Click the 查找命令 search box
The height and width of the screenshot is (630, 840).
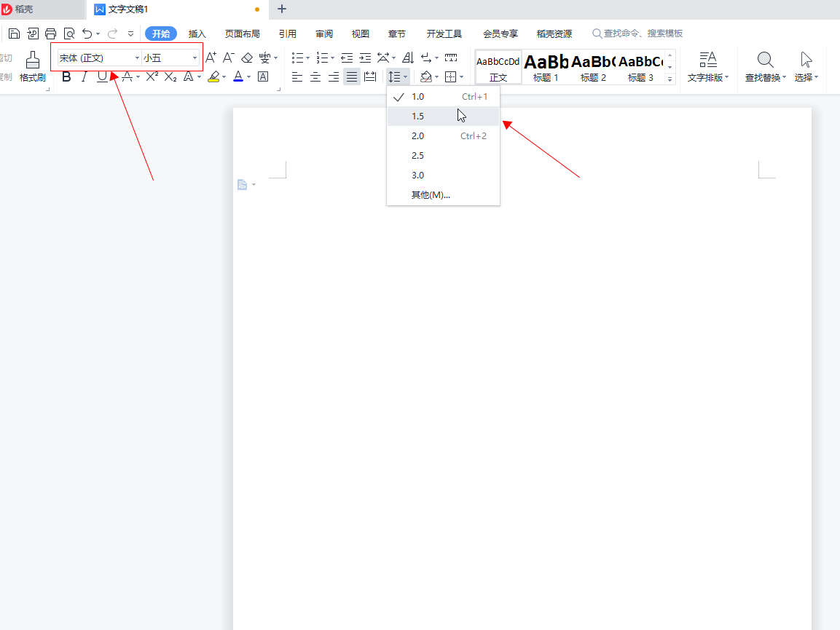tap(643, 34)
